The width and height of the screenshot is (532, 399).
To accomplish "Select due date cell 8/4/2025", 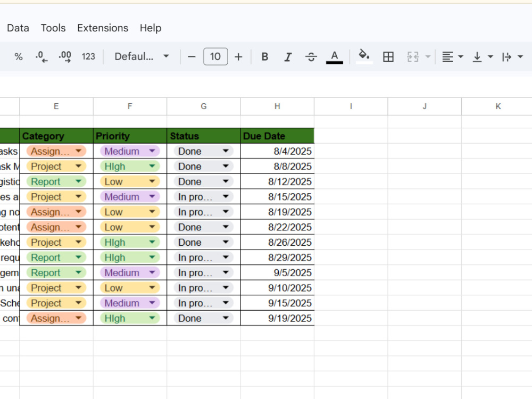I will [x=277, y=151].
